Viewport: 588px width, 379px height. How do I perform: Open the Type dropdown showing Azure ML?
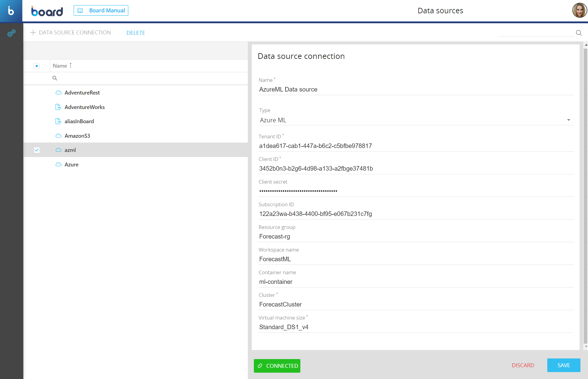pos(416,120)
